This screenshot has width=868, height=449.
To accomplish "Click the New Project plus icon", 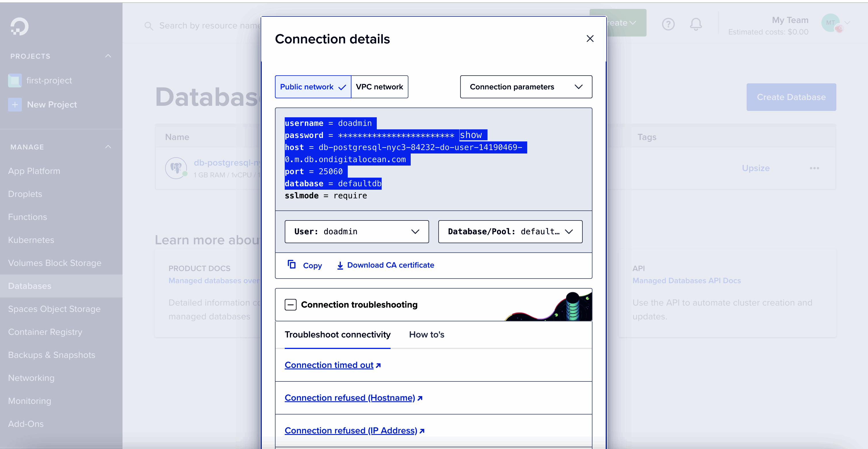I will pyautogui.click(x=15, y=104).
